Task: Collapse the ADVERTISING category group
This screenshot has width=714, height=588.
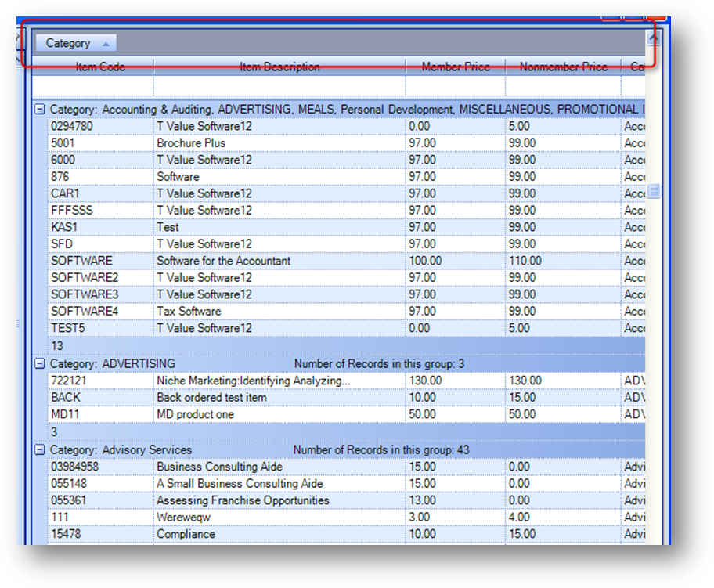Action: click(x=40, y=363)
